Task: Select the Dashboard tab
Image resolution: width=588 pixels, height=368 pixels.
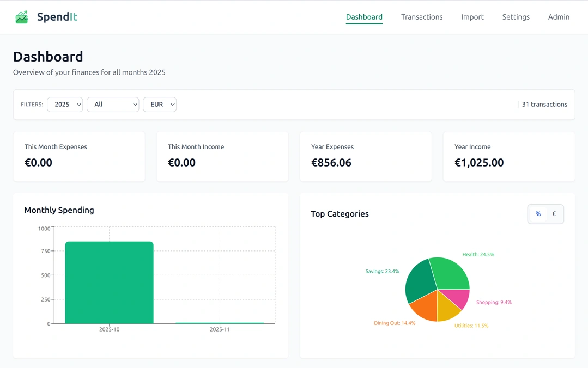Action: [364, 17]
